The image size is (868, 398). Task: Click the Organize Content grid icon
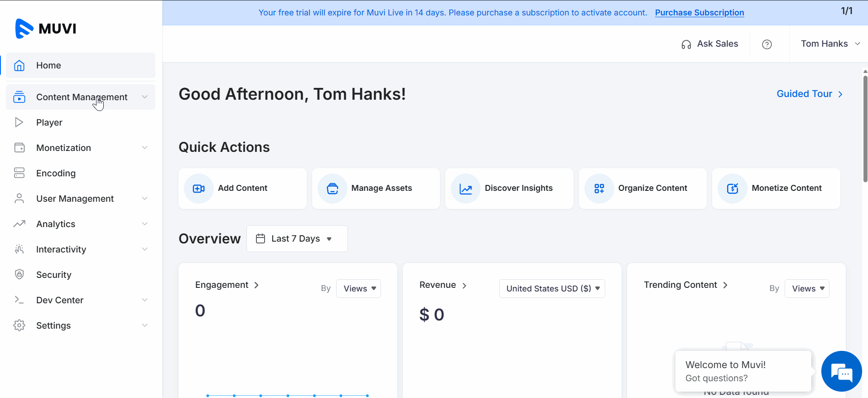(599, 189)
